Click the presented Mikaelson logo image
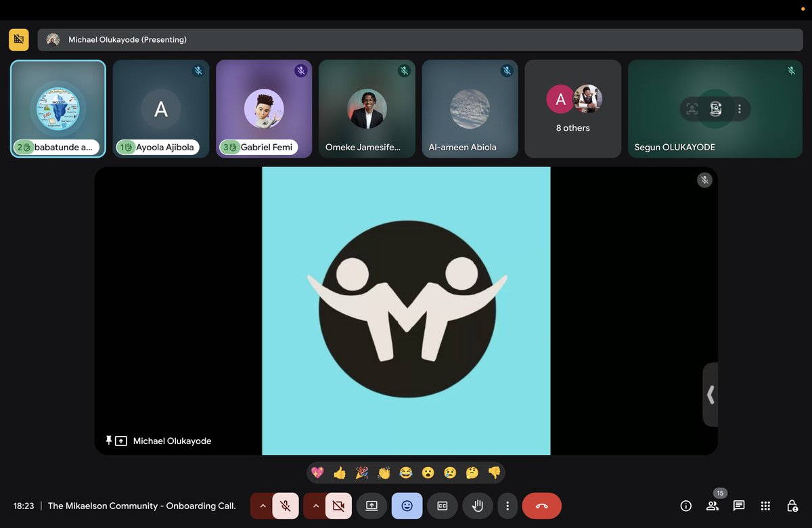 406,311
